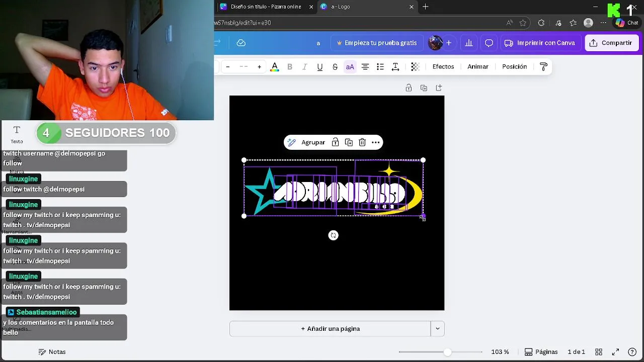This screenshot has width=644, height=362.
Task: Open the user profile avatar
Action: 435,43
